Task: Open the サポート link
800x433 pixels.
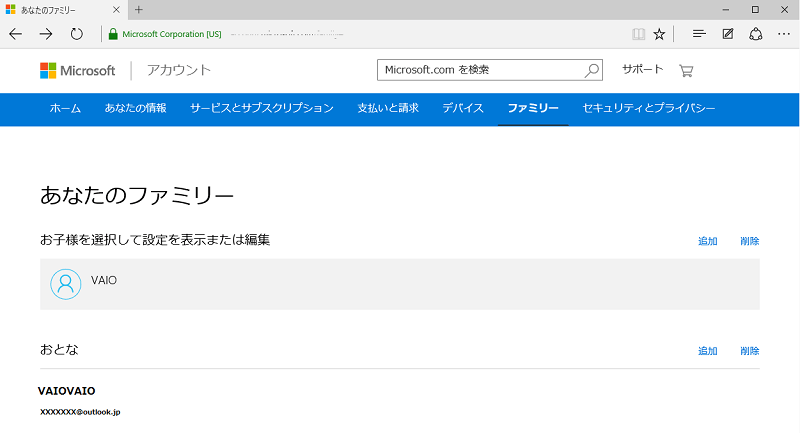Action: pyautogui.click(x=642, y=69)
